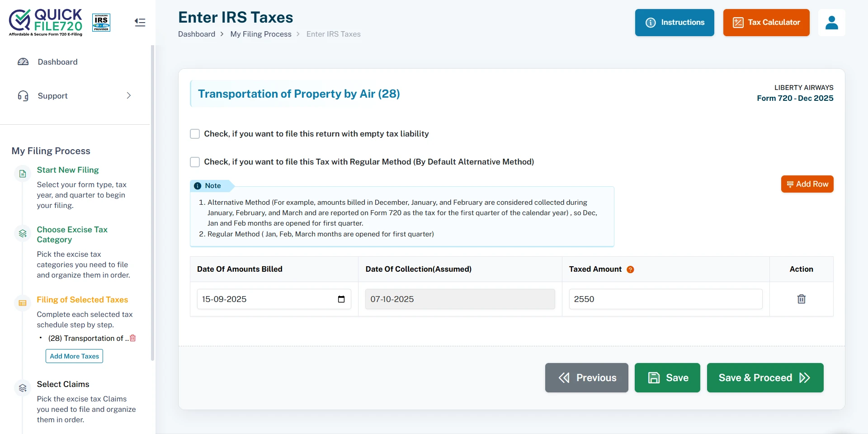Click the Start New Filing step icon

(23, 173)
